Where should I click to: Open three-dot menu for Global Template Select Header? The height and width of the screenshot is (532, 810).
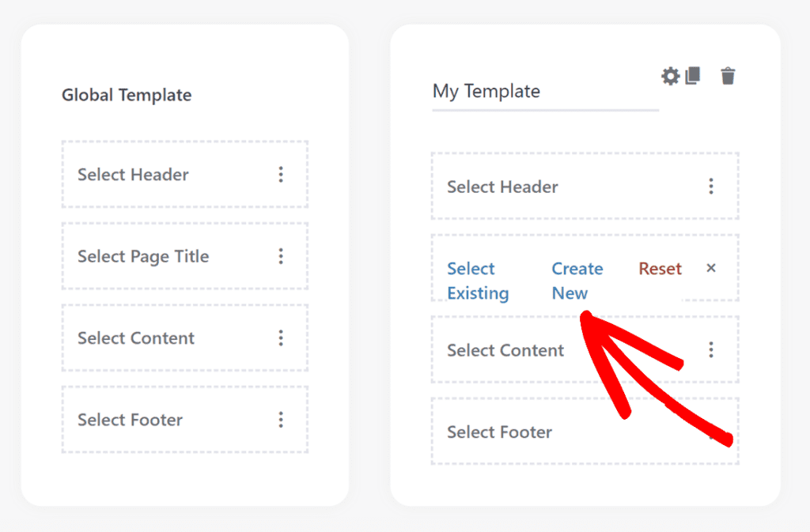(x=281, y=175)
